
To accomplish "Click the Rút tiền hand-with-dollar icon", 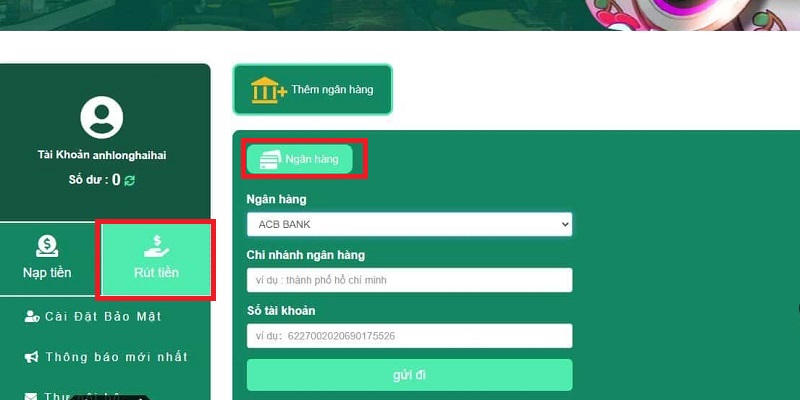I will tap(156, 246).
